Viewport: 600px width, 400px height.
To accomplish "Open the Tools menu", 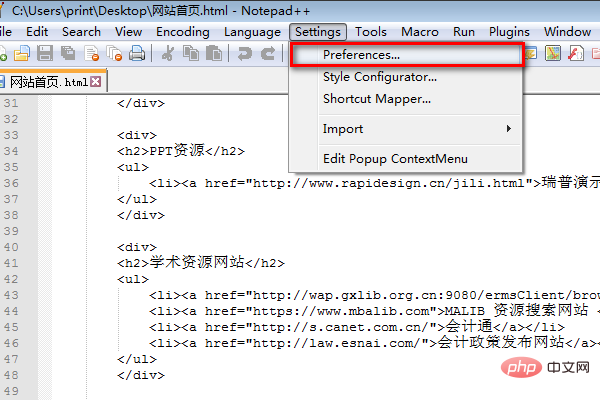I will coord(370,32).
